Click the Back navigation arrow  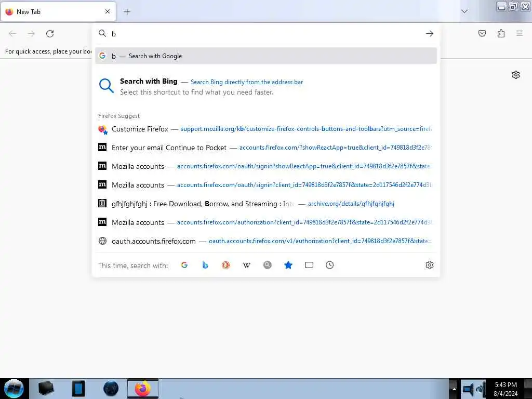pyautogui.click(x=12, y=34)
